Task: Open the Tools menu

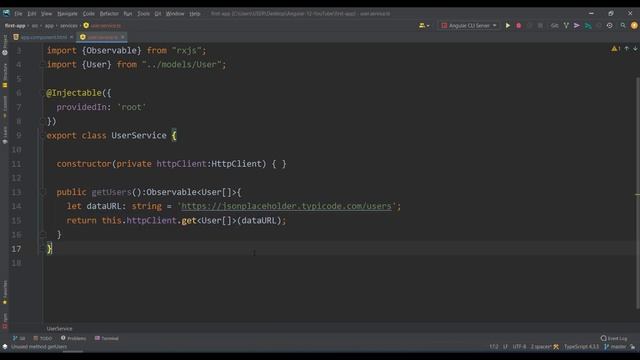Action: click(143, 13)
